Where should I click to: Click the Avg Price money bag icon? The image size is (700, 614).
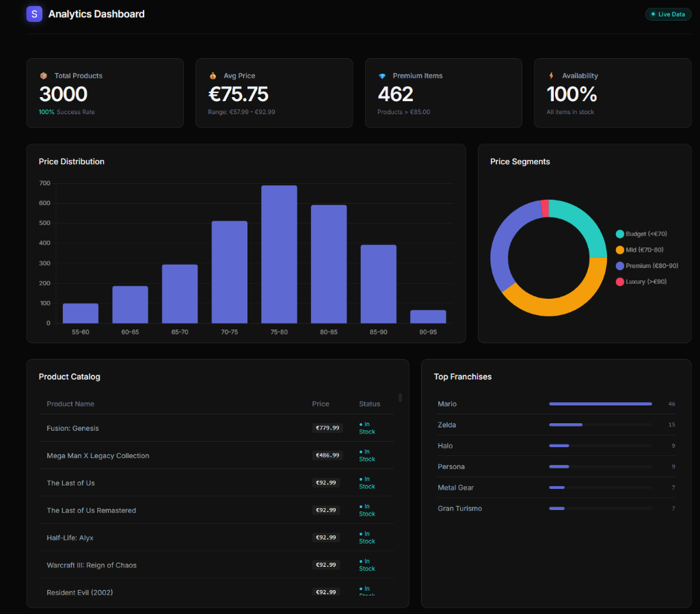213,76
